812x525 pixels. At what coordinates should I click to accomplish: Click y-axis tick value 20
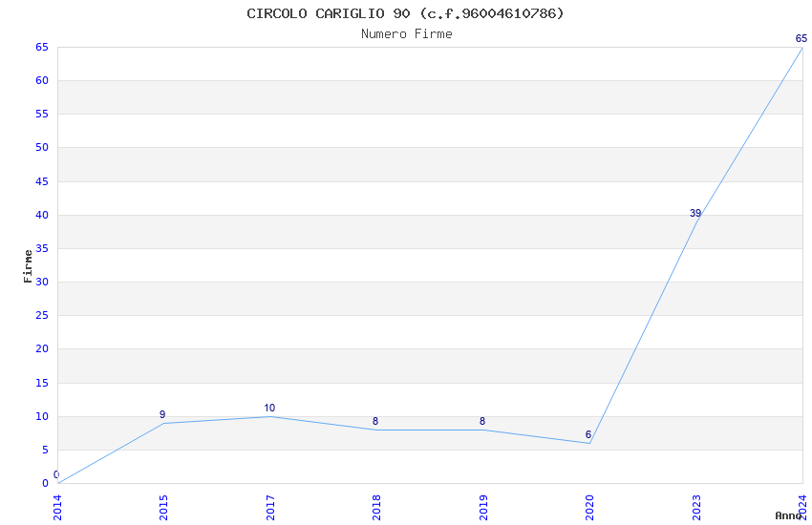pos(42,348)
